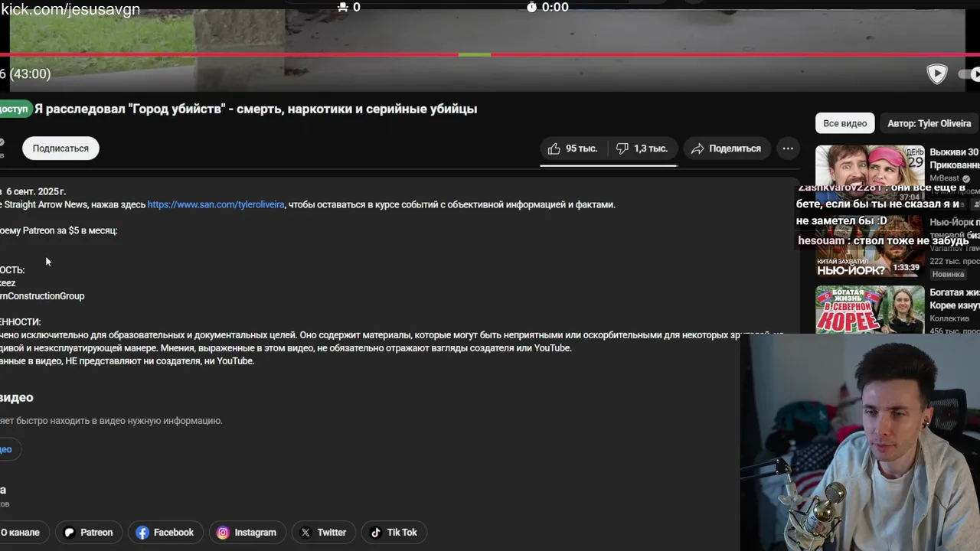980x551 pixels.
Task: Click the Facebook logo icon
Action: click(142, 533)
